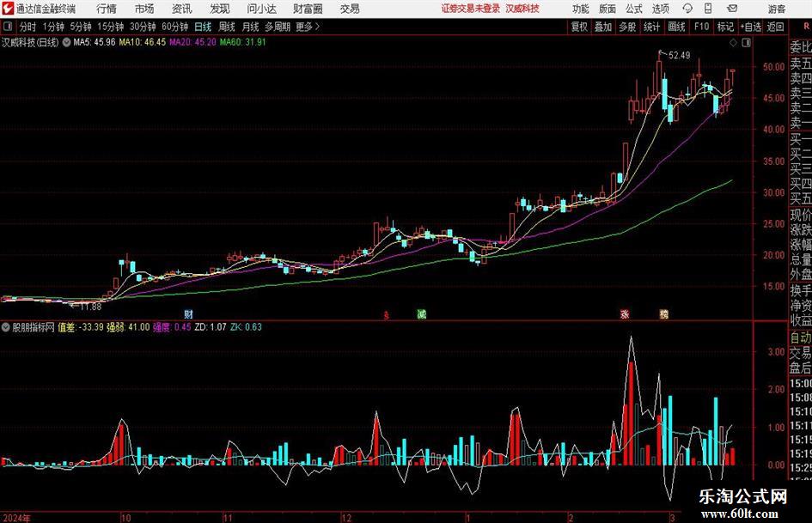Open the 问小达 menu

click(261, 9)
